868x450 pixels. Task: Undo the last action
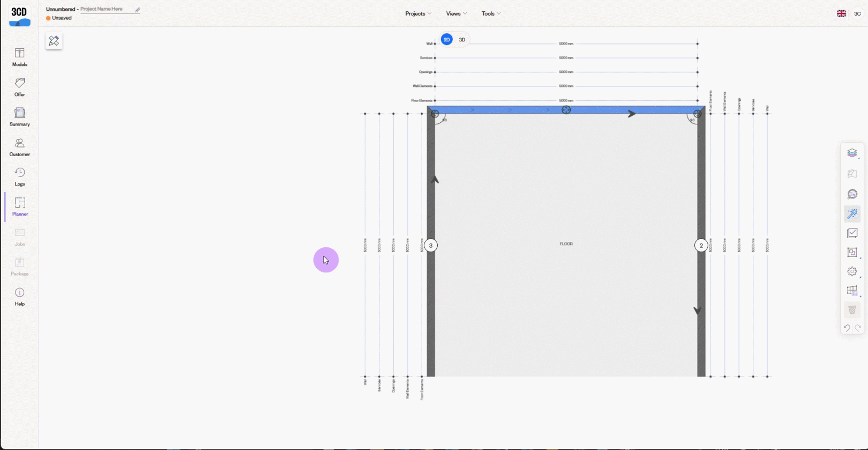coord(847,328)
